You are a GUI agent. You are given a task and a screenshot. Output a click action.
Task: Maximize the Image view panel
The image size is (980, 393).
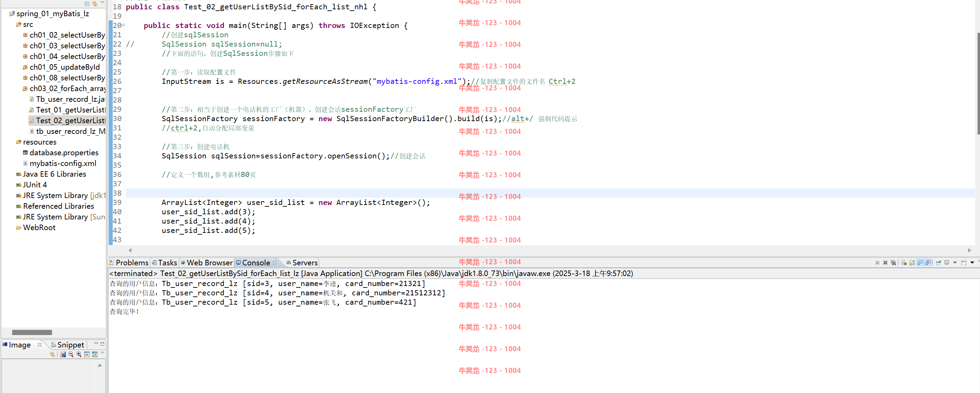pos(102,344)
